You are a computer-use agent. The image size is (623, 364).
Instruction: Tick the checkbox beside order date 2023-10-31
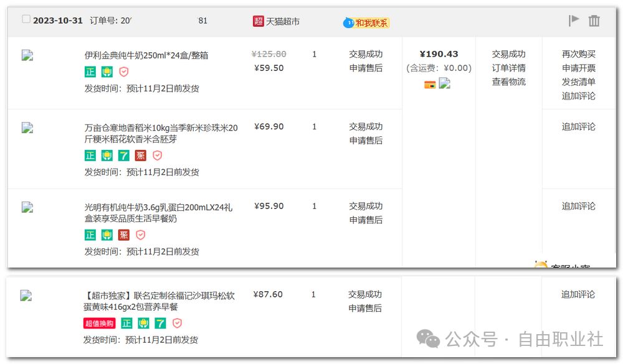[x=26, y=19]
